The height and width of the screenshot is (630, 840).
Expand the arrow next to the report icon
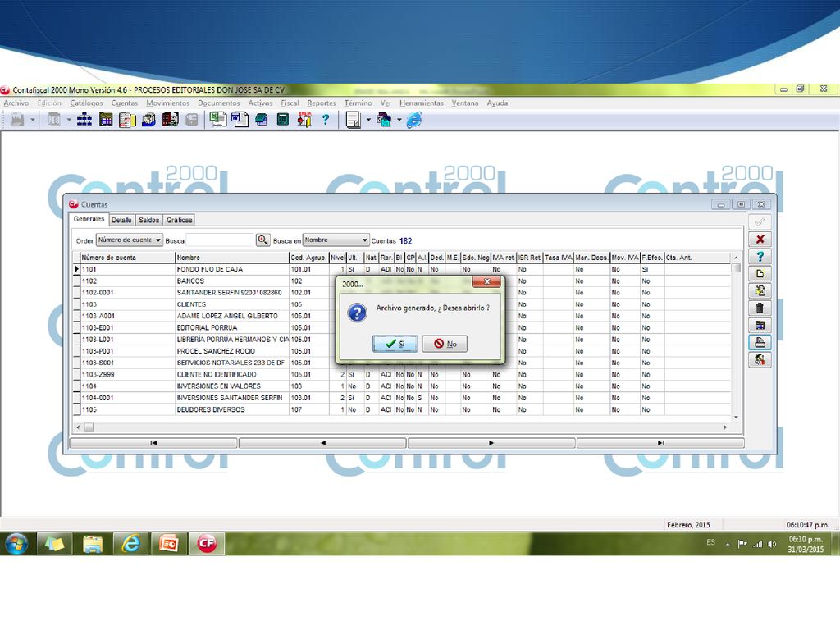pyautogui.click(x=368, y=120)
